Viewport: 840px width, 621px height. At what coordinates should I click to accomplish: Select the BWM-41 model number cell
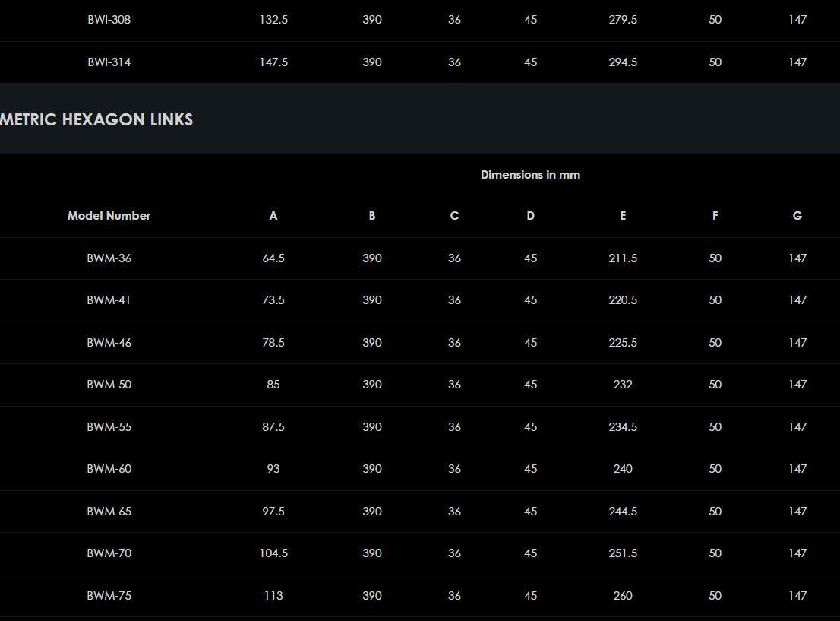(109, 300)
